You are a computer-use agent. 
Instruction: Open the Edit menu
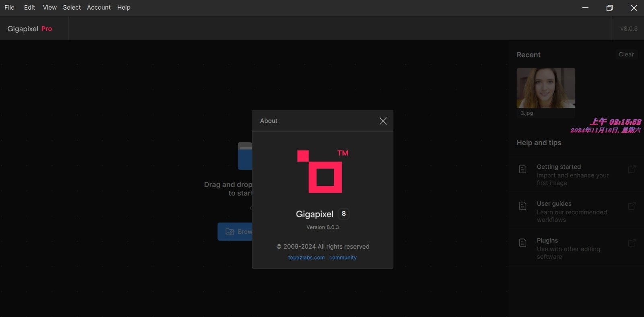(29, 8)
